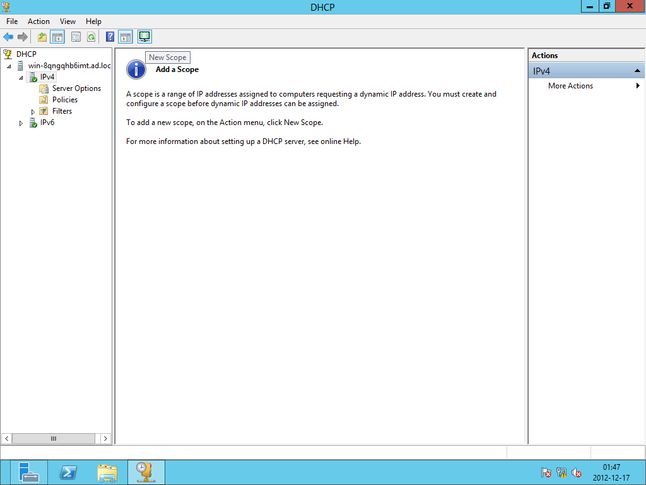Select the DHCP console taskbar icon

(146, 472)
